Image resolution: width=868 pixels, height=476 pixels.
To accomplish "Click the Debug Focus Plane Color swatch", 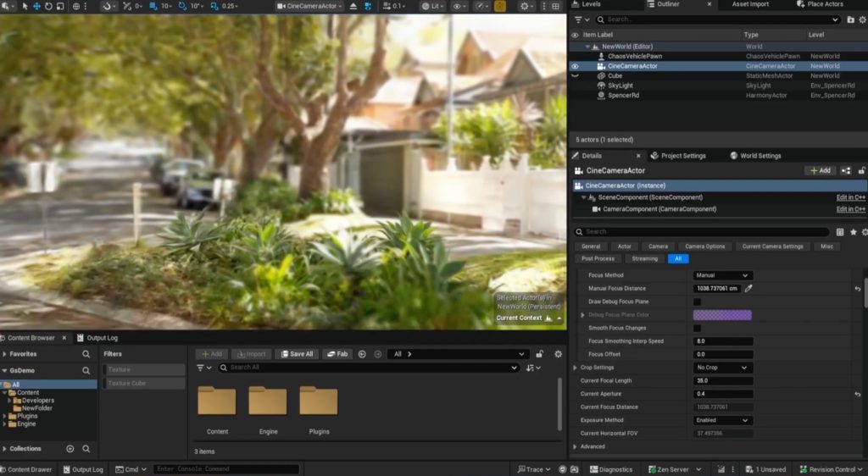I will [722, 315].
